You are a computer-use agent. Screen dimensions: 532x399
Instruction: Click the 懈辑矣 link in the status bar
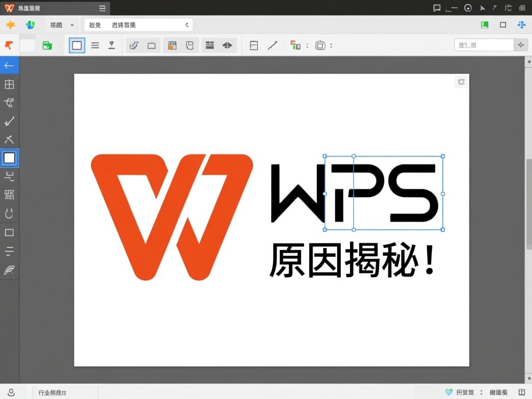pyautogui.click(x=498, y=392)
